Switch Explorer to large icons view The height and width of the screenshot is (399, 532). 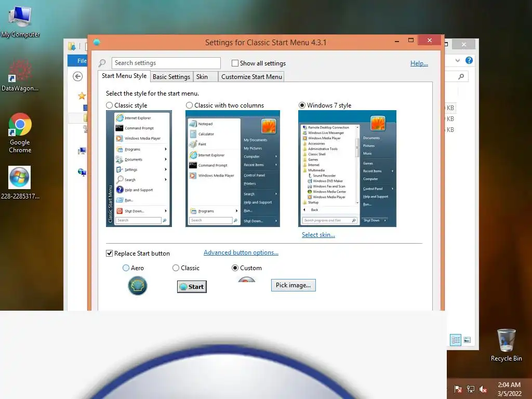(x=467, y=340)
